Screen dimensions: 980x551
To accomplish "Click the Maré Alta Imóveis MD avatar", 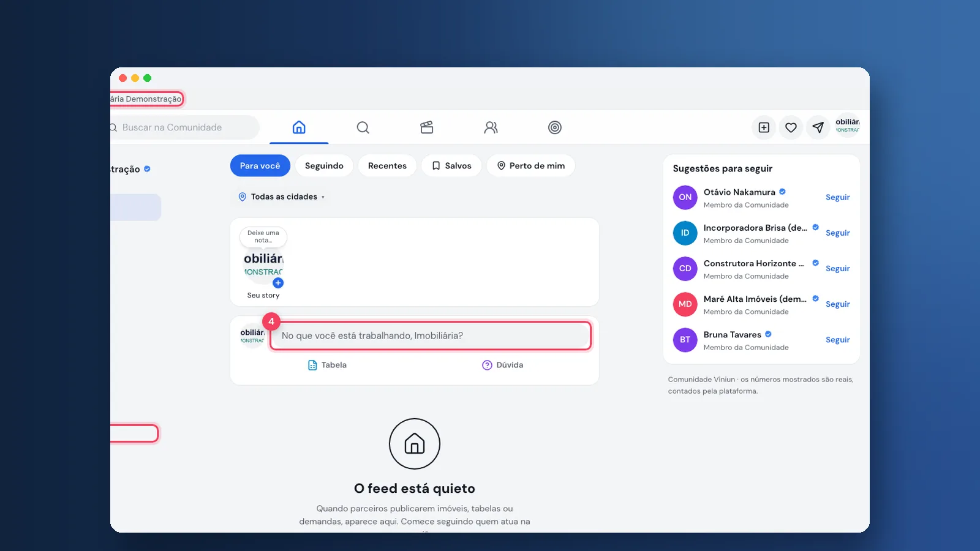I will point(685,304).
